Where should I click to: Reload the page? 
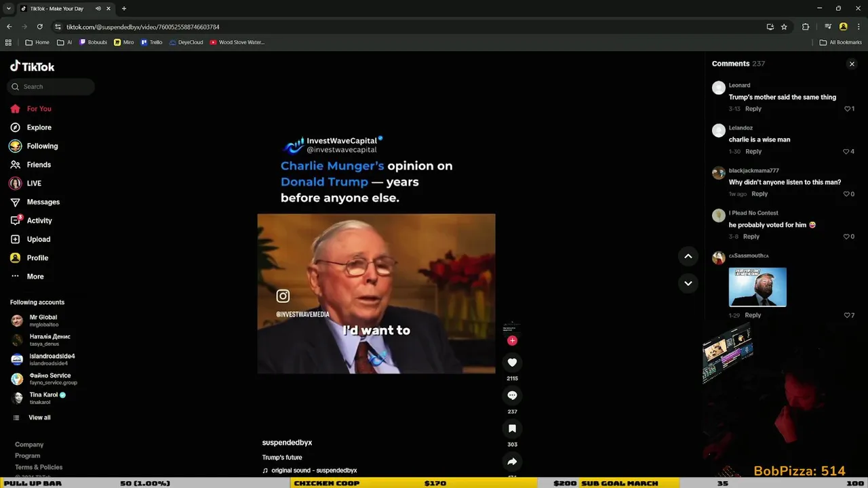[40, 26]
